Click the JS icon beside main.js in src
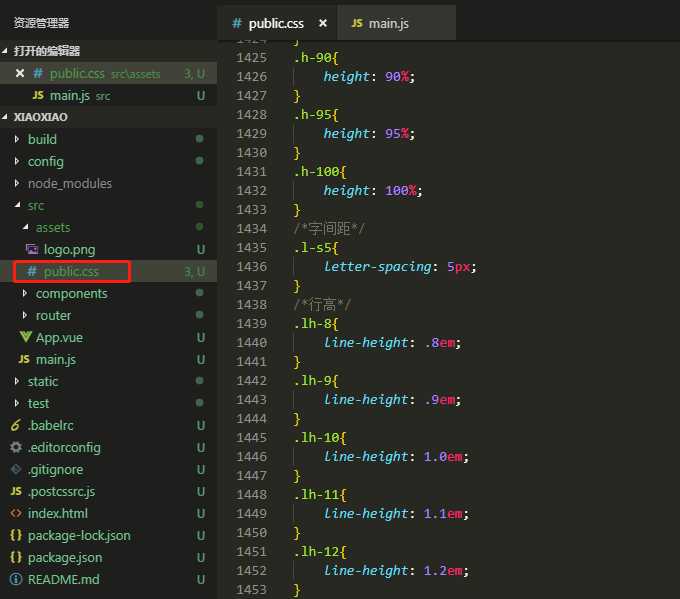 point(24,359)
